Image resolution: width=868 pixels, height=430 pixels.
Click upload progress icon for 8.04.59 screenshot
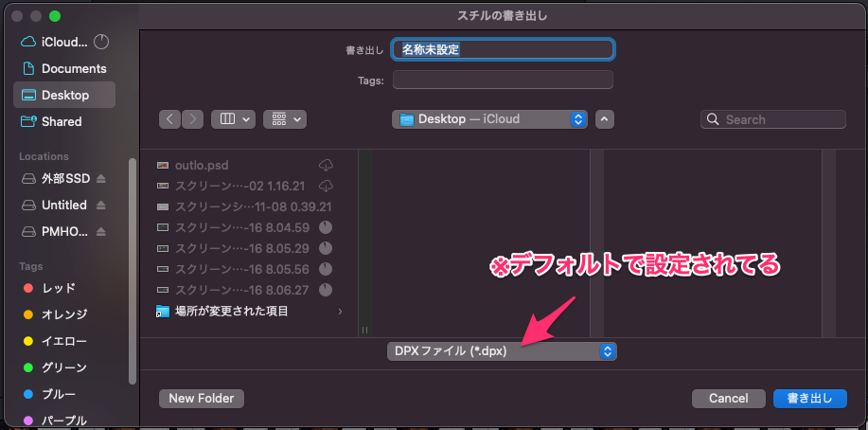(x=326, y=226)
